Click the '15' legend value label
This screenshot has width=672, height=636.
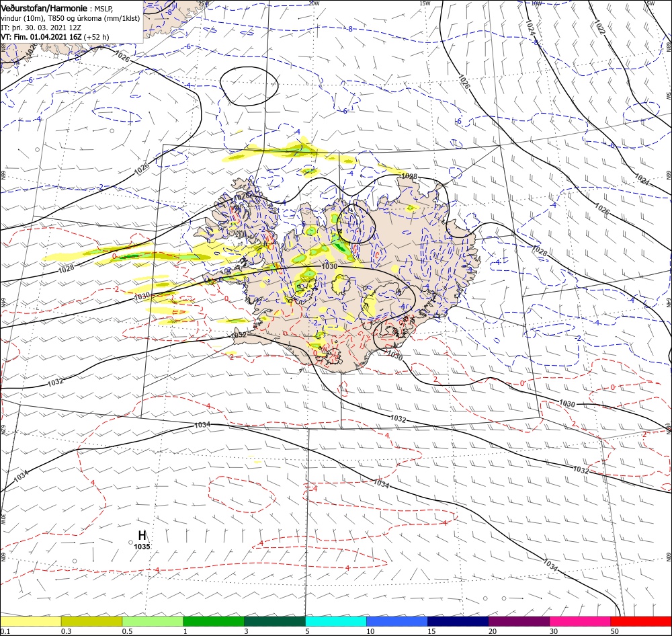(x=431, y=631)
